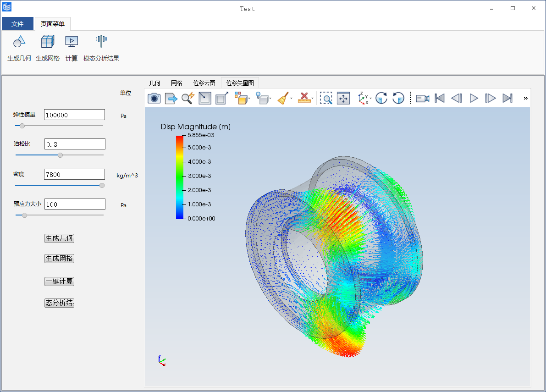Select the 页面菜单 ribbon tab
Image resolution: width=546 pixels, height=392 pixels.
(53, 24)
